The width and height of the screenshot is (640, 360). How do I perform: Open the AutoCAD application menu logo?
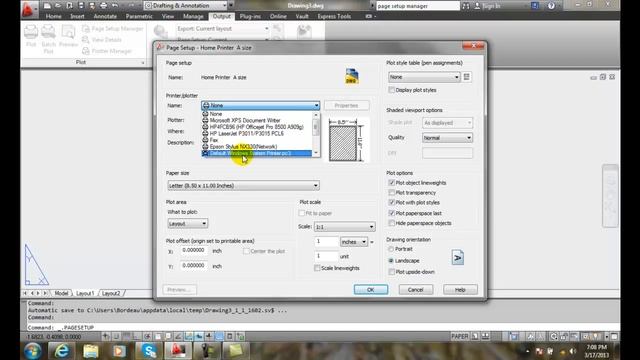28,9
